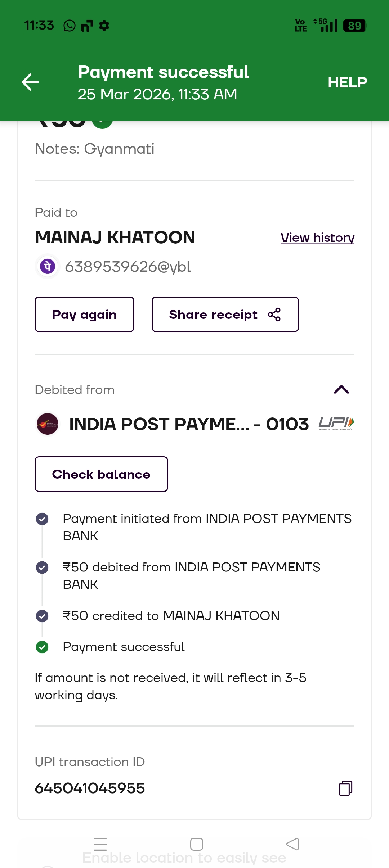Tap the UPI address 6389539626@ybl
Viewport: 389px width, 868px height.
coord(128,267)
